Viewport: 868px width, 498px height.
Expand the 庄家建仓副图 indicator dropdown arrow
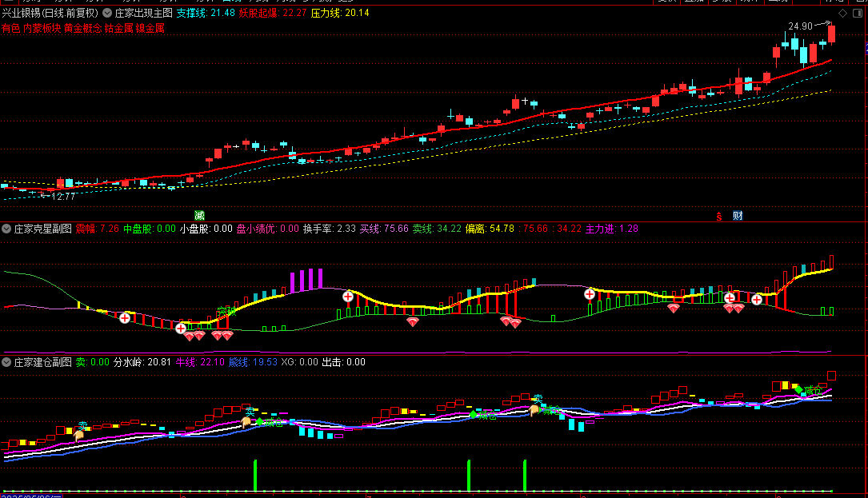6,362
